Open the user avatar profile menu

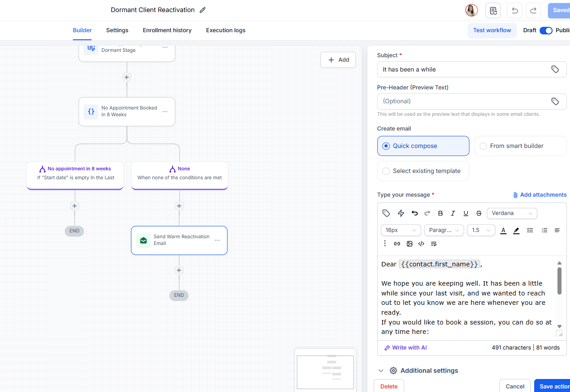pos(472,10)
